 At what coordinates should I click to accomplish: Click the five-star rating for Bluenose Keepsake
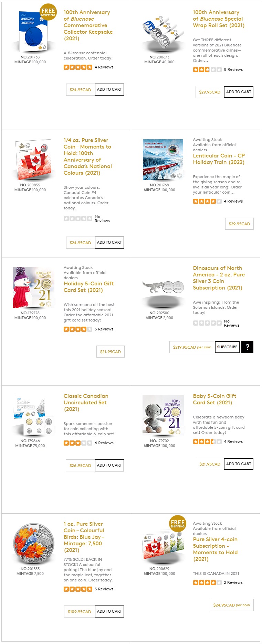tap(78, 67)
